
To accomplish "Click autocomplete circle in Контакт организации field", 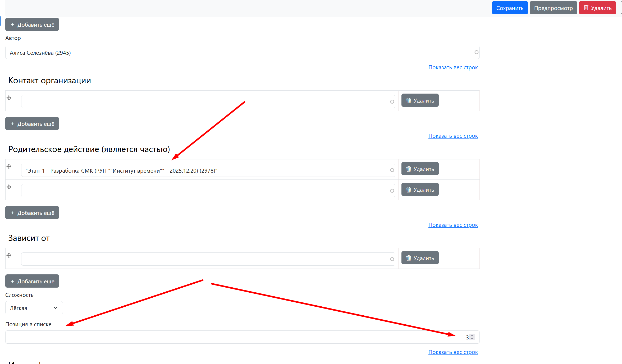I will pos(392,102).
